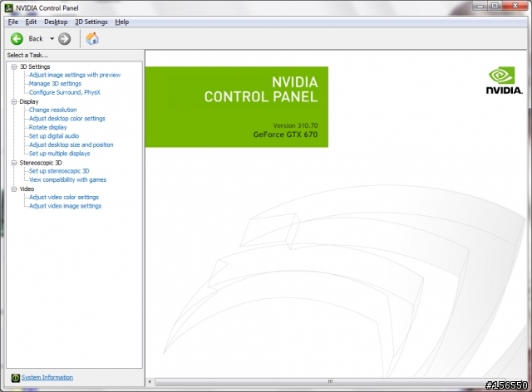Select the Display category label
Screen dimensions: 532x392
click(x=29, y=101)
